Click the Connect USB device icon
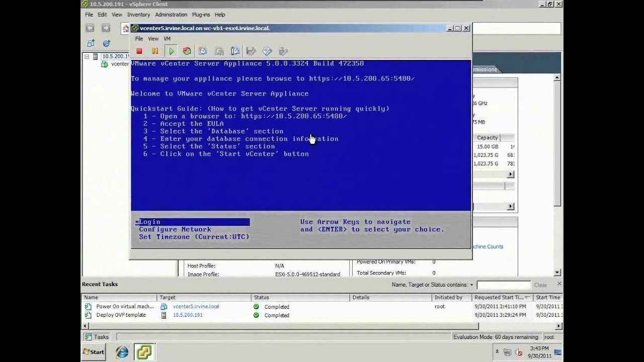 [283, 51]
